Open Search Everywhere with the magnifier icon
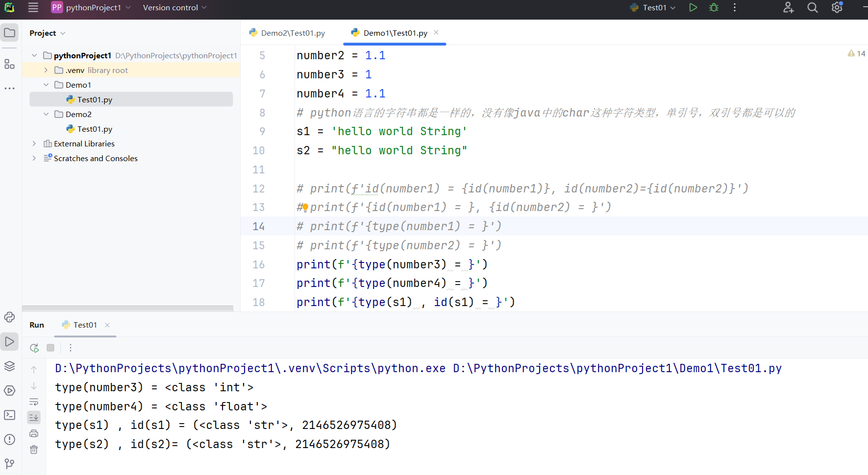Viewport: 868px width, 475px height. click(812, 7)
